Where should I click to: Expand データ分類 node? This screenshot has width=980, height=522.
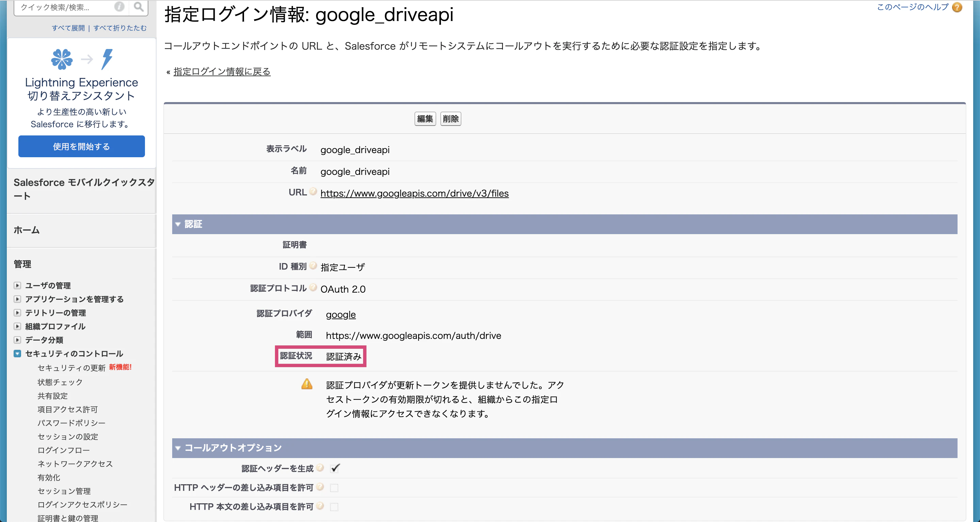click(x=17, y=340)
